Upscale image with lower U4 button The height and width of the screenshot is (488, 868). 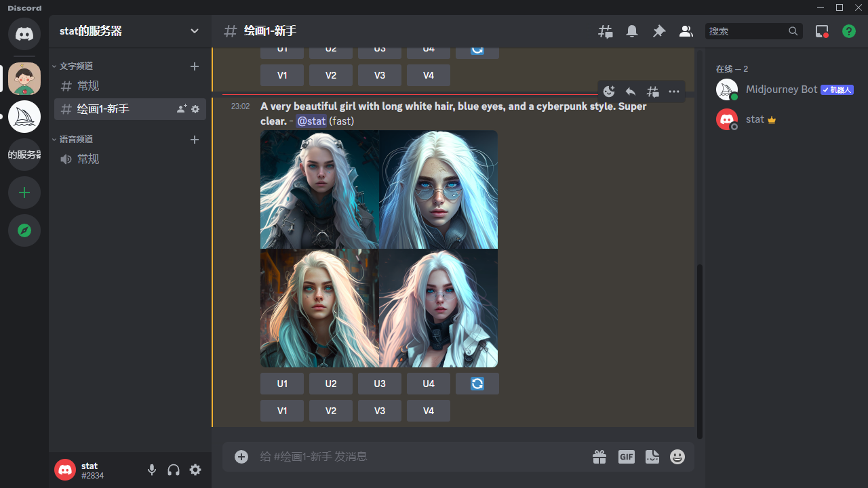click(429, 384)
